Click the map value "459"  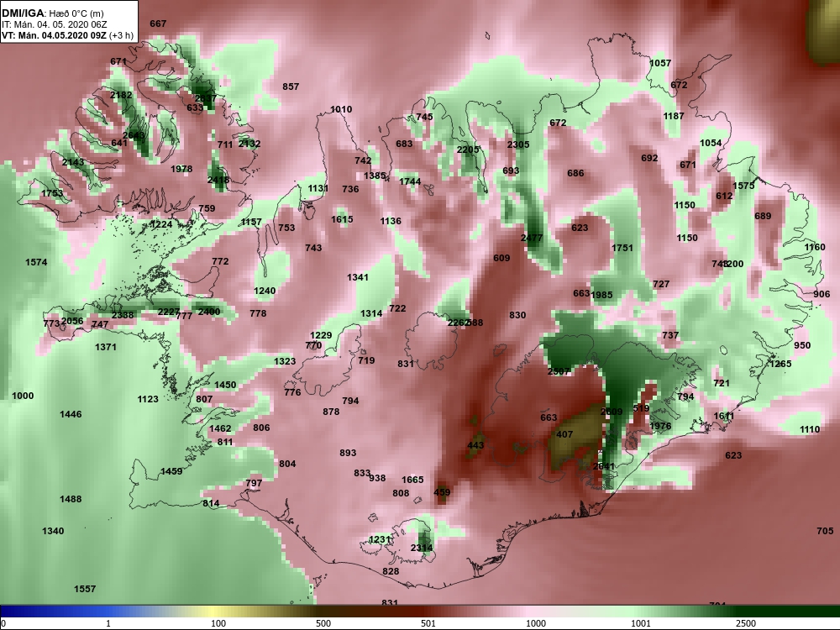coord(442,492)
